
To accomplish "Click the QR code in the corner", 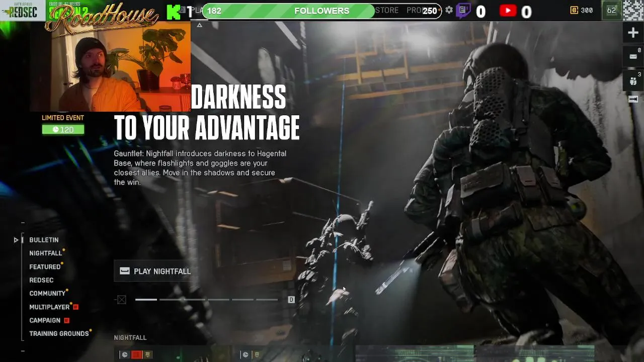I will click(x=633, y=11).
